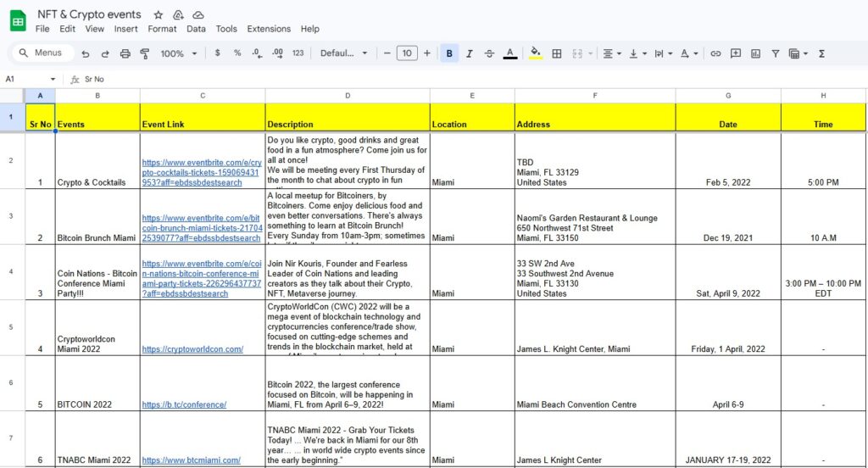
Task: Open text wrapping dropdown
Action: [x=663, y=53]
